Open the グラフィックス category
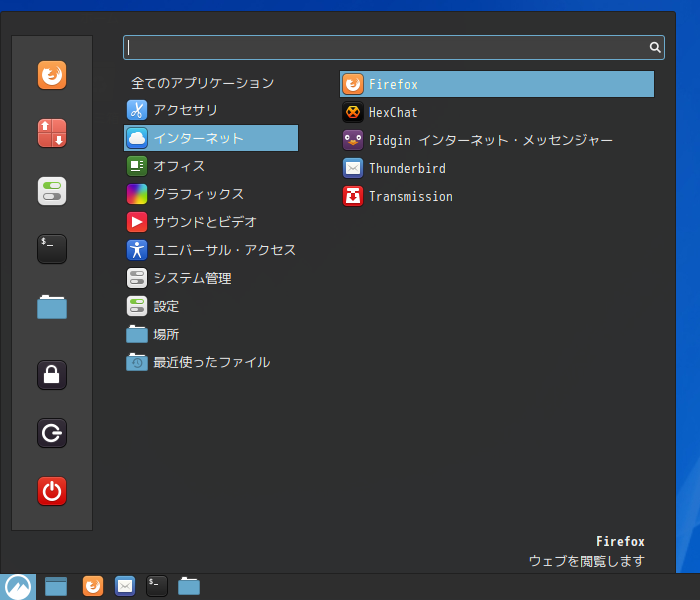The image size is (700, 600). pyautogui.click(x=211, y=194)
